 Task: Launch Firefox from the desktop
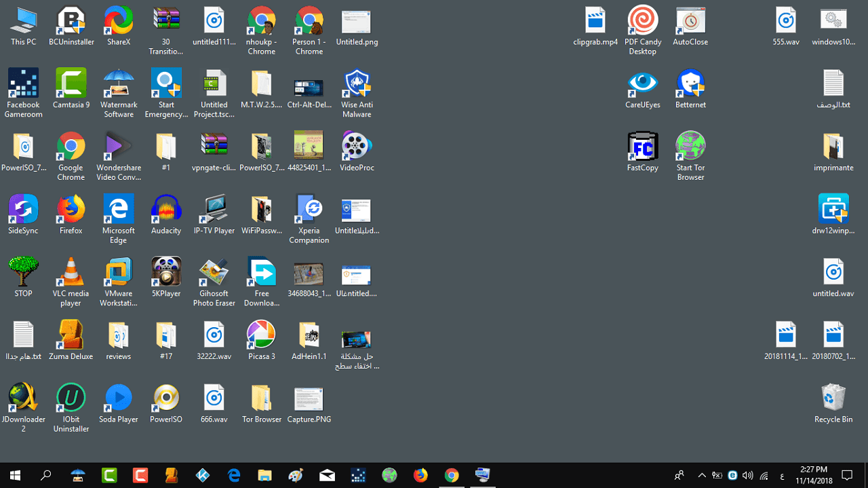(x=71, y=215)
